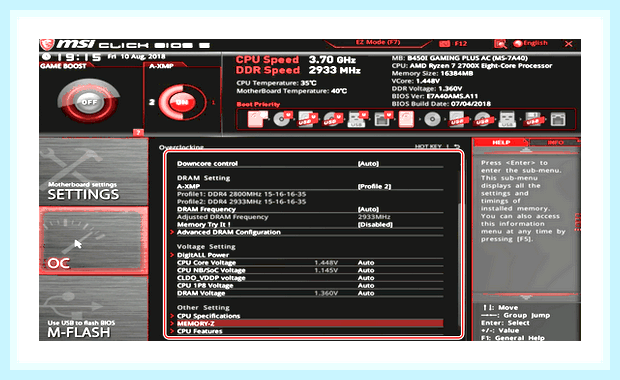This screenshot has height=380, width=620.
Task: Click the CPU Speed 3.70 GHz readout
Action: point(296,60)
